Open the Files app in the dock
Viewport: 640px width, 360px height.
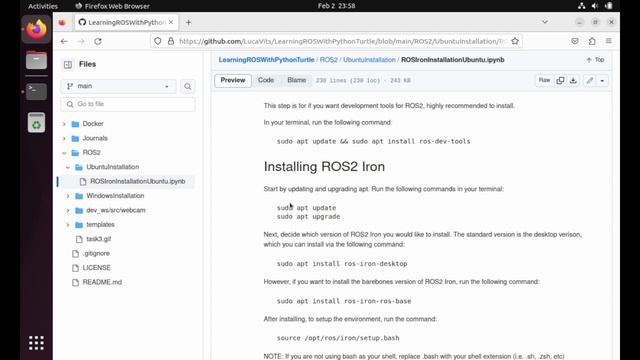[36, 60]
